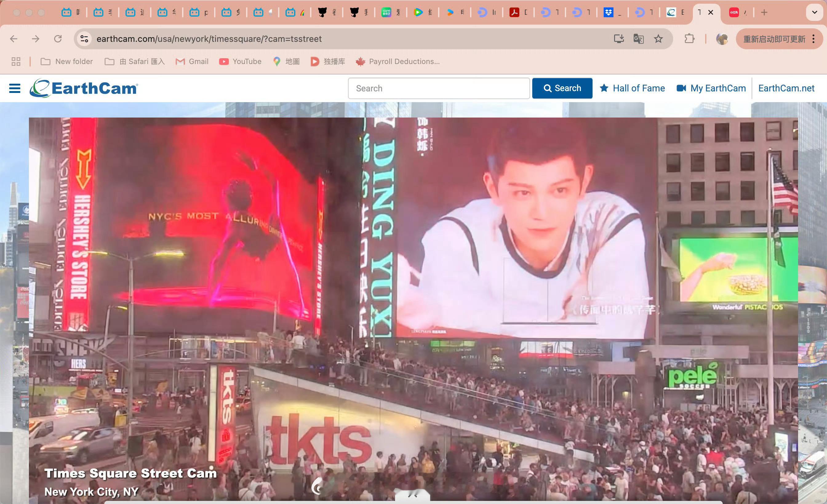The height and width of the screenshot is (504, 827).
Task: Open the Safari 匯入 bookmark folder
Action: (x=134, y=62)
